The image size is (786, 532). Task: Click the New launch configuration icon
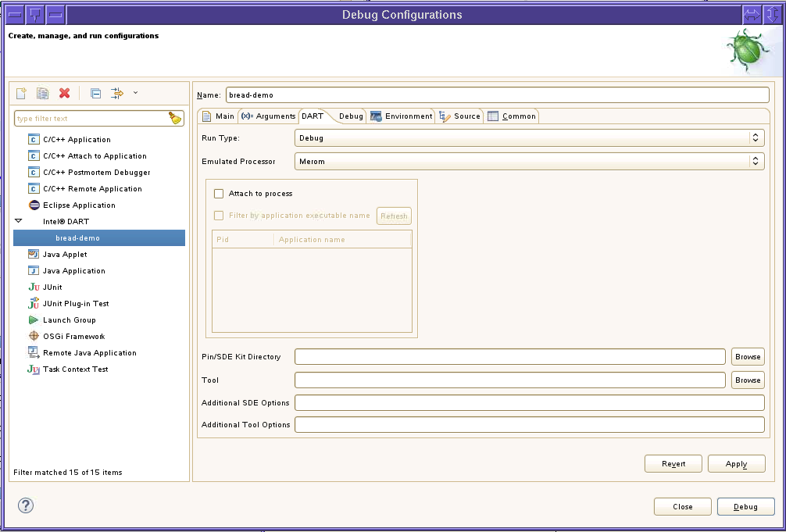tap(21, 93)
